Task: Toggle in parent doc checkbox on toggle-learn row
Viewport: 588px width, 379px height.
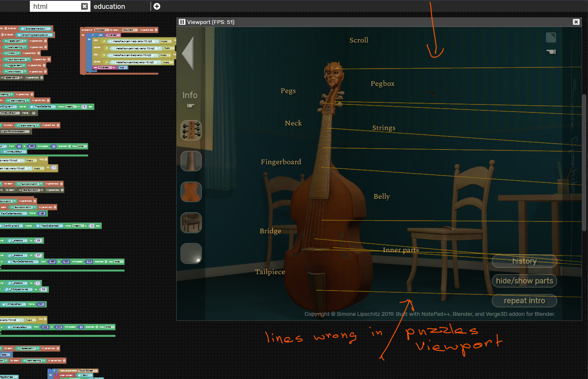Action: (x=44, y=65)
